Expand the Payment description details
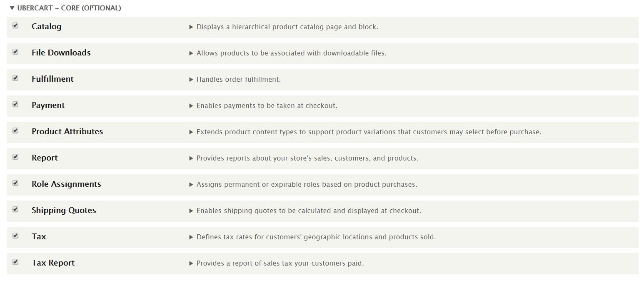Image resolution: width=644 pixels, height=281 pixels. coord(191,106)
